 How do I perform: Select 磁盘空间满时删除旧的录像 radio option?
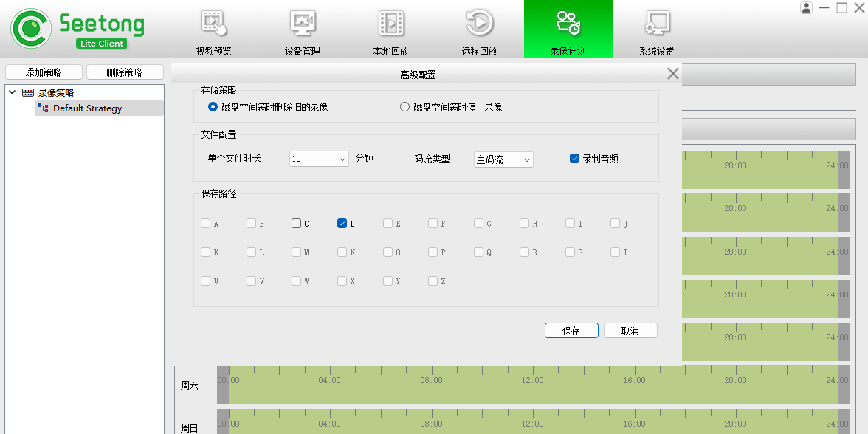point(213,107)
